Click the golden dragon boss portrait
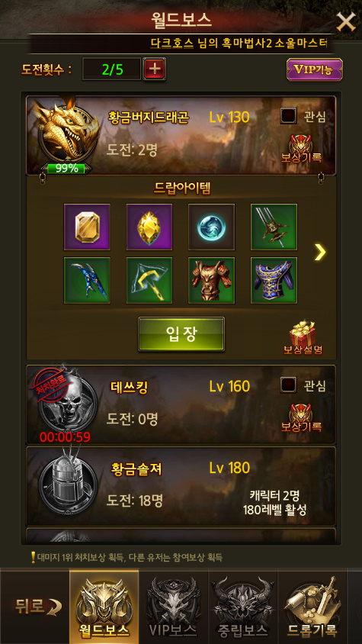The height and width of the screenshot is (644, 362). pyautogui.click(x=67, y=131)
